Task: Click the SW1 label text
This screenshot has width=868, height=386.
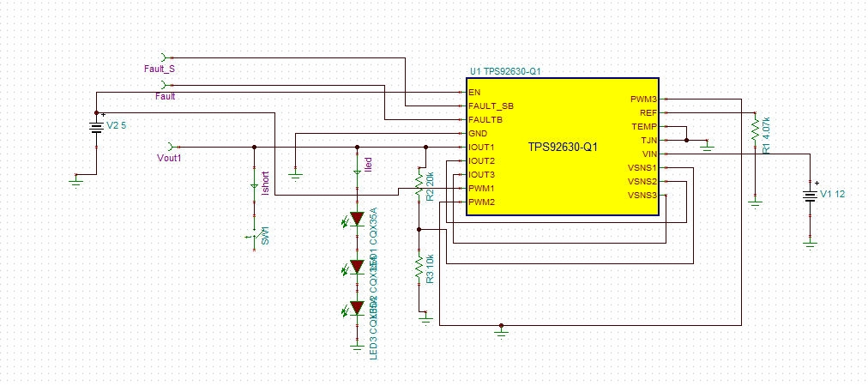Action: (x=265, y=235)
